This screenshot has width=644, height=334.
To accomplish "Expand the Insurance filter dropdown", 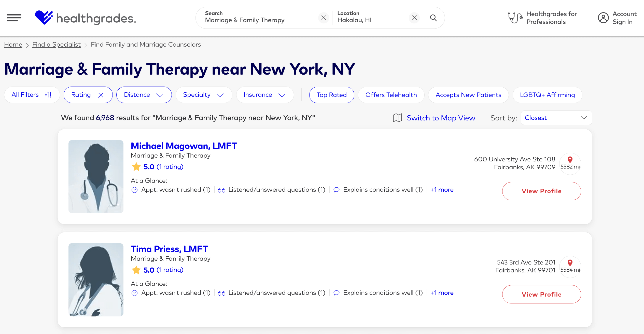I will click(x=265, y=95).
